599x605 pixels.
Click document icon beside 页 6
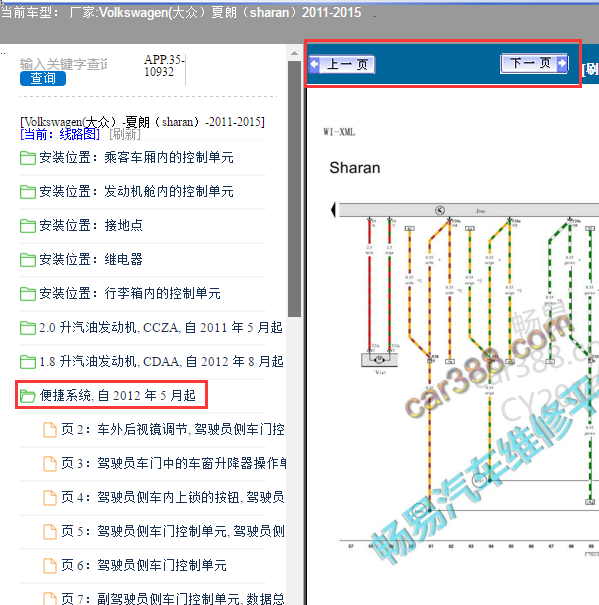(x=49, y=566)
